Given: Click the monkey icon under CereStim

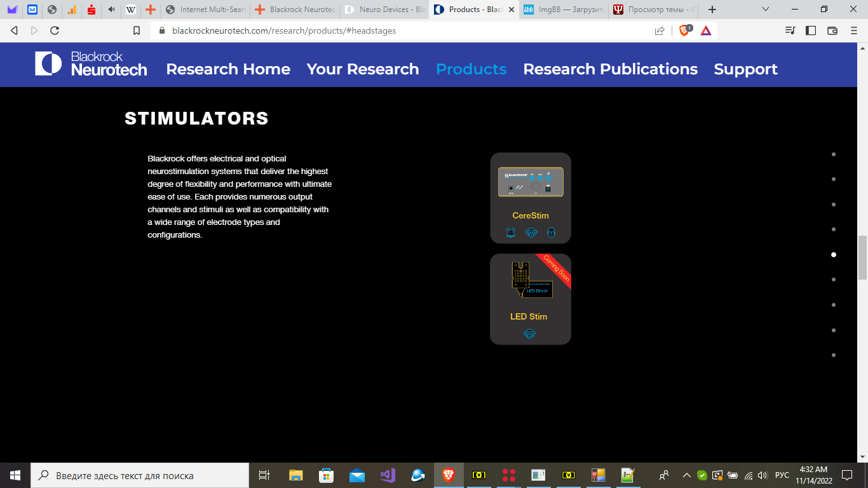Looking at the screenshot, I should click(531, 233).
